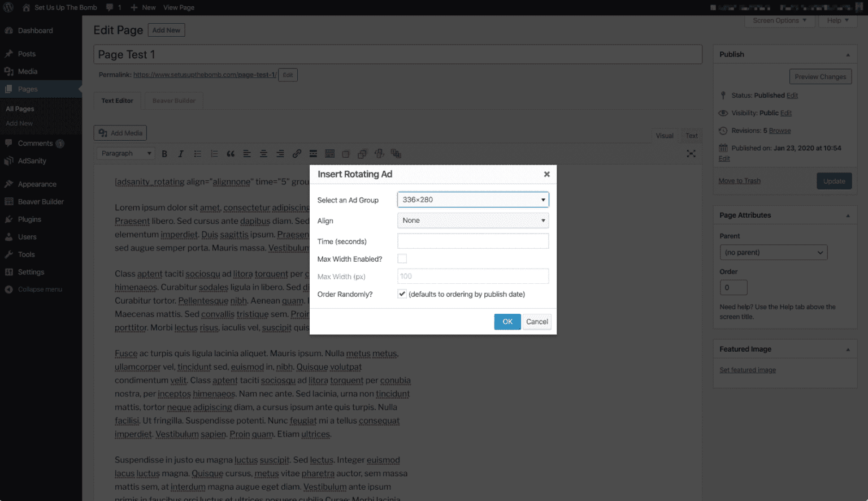Insert a bulleted list

[197, 153]
